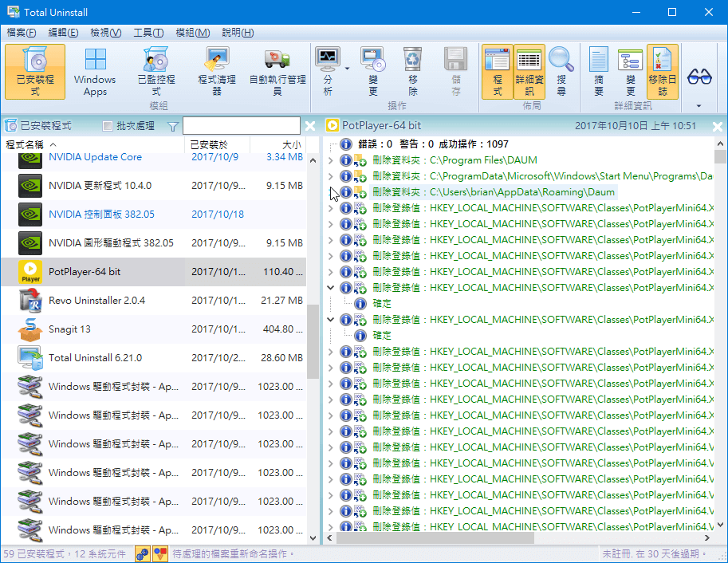
Task: Click the program filter search field
Action: (x=241, y=126)
